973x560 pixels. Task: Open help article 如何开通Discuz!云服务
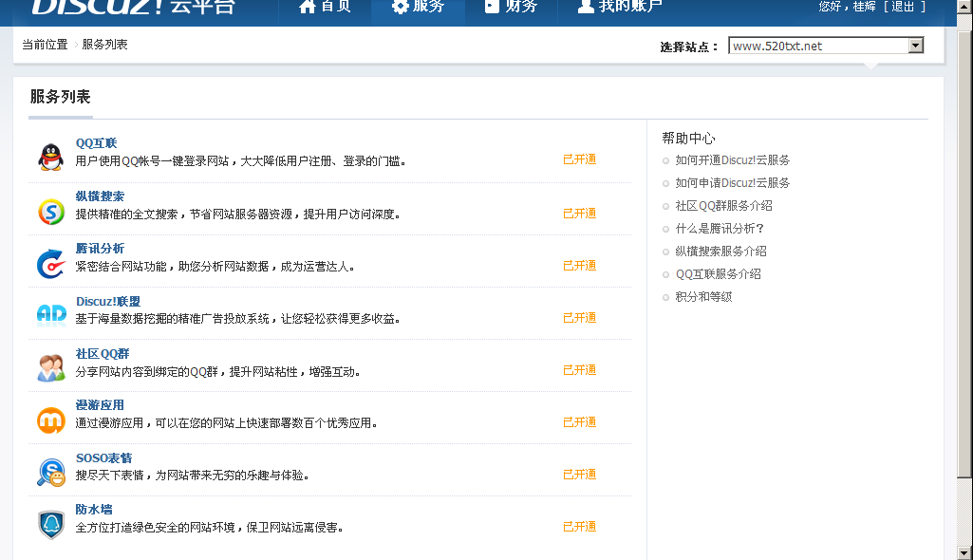pos(732,160)
